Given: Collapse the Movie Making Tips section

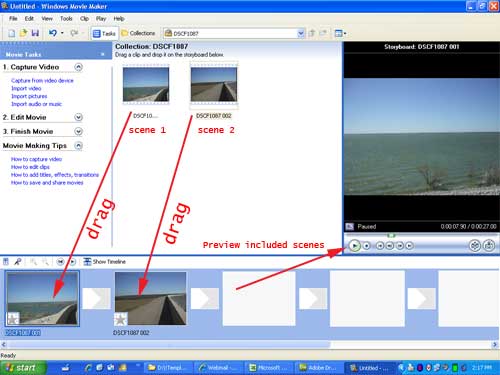Looking at the screenshot, I should [x=78, y=146].
